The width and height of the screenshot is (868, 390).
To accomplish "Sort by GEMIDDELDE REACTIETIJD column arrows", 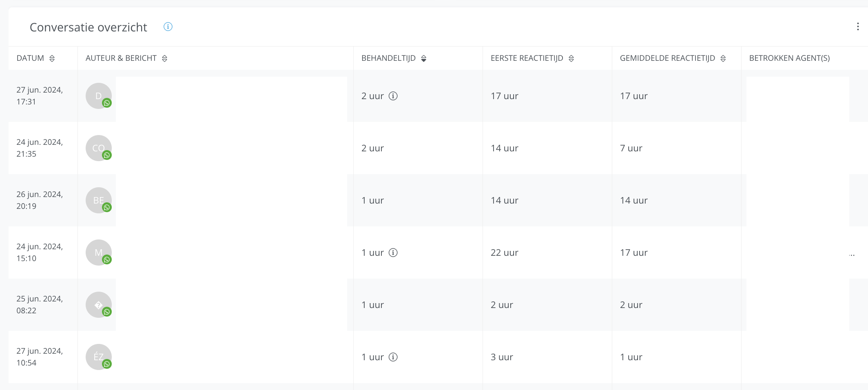I will coord(723,58).
